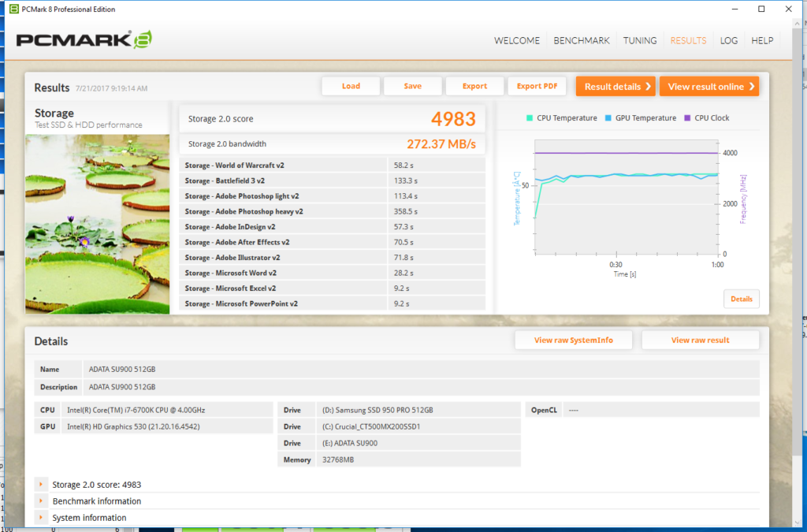
Task: Open Result details
Action: 615,86
